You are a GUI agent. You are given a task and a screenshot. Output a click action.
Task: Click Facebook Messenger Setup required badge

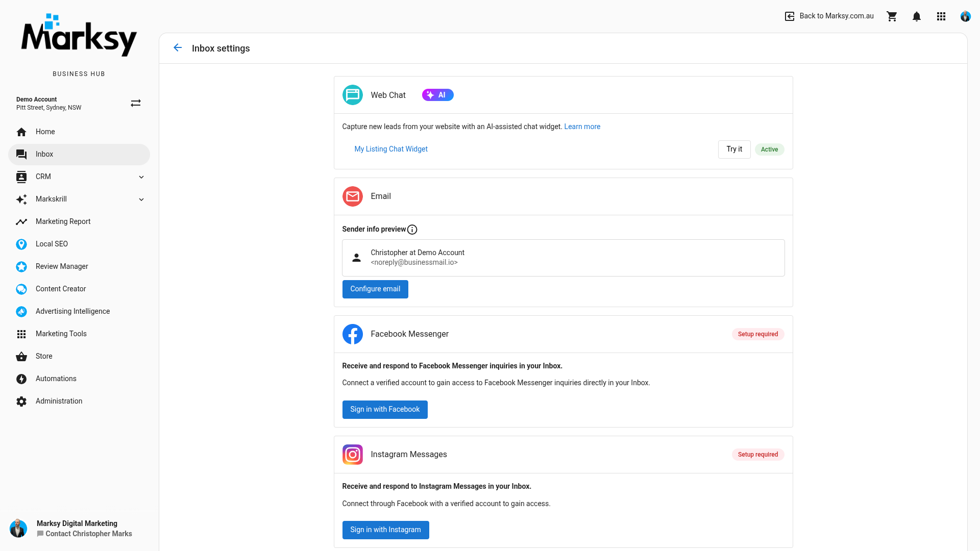pyautogui.click(x=758, y=334)
